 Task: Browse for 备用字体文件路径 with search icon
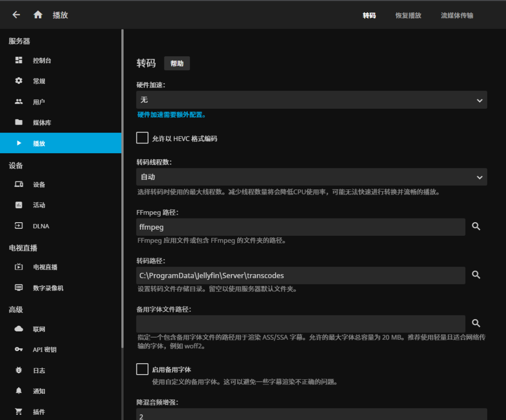point(476,323)
